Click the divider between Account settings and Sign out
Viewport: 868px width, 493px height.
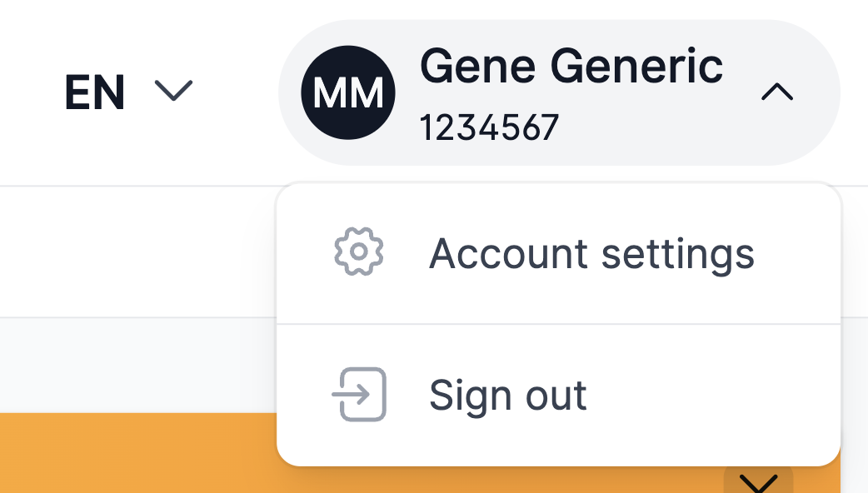click(559, 324)
